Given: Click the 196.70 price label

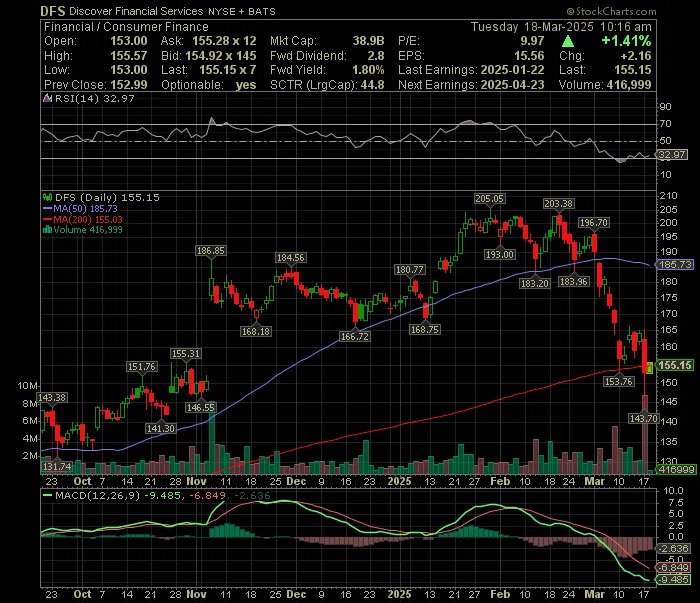Looking at the screenshot, I should pyautogui.click(x=593, y=222).
